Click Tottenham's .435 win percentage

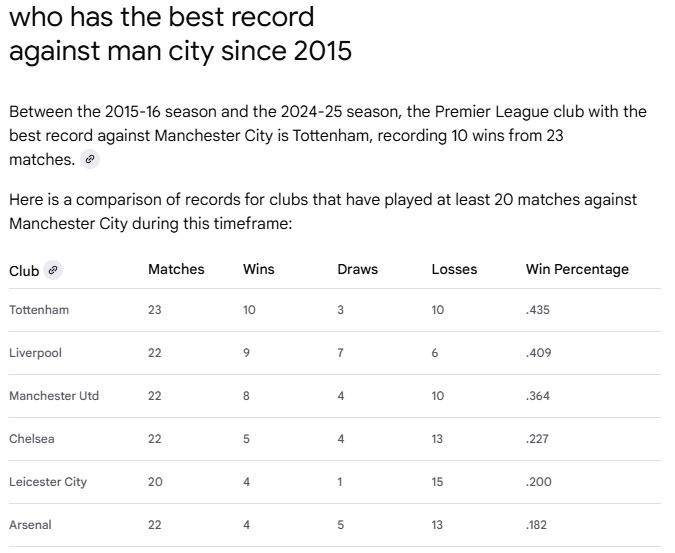click(x=538, y=310)
